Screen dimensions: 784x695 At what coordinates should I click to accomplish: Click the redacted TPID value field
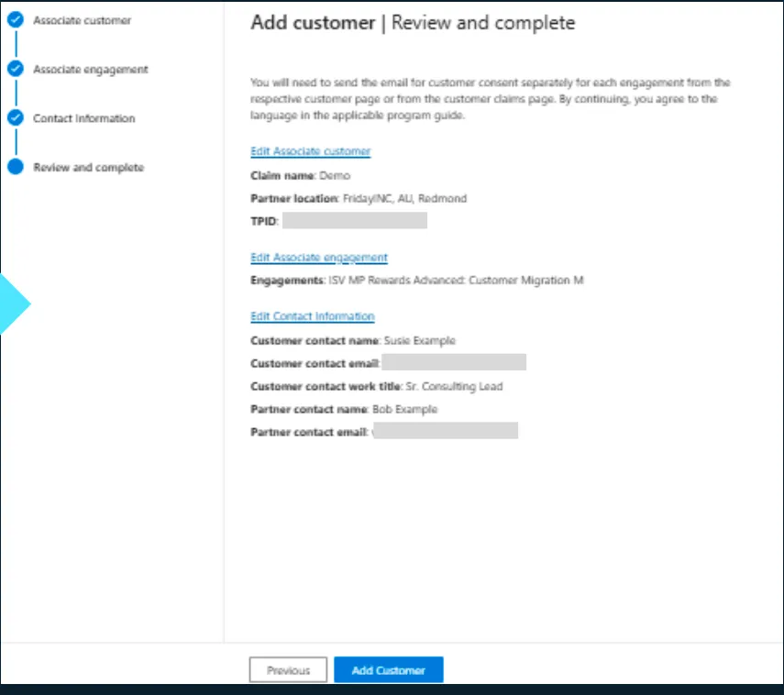tap(355, 220)
